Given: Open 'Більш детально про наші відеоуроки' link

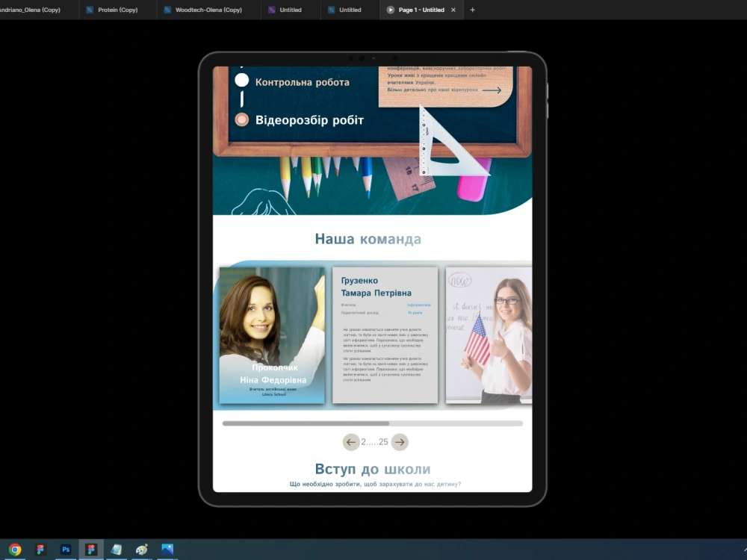Looking at the screenshot, I should [432, 90].
